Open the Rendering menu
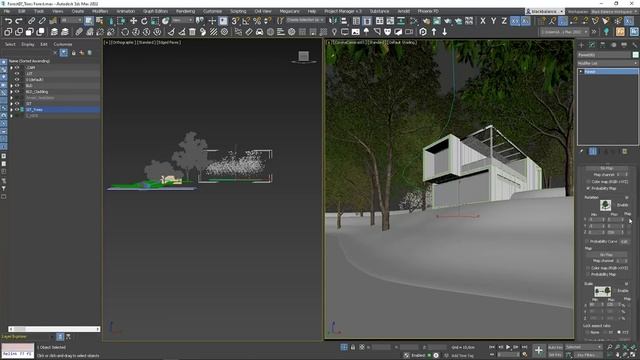The height and width of the screenshot is (360, 640). (185, 11)
